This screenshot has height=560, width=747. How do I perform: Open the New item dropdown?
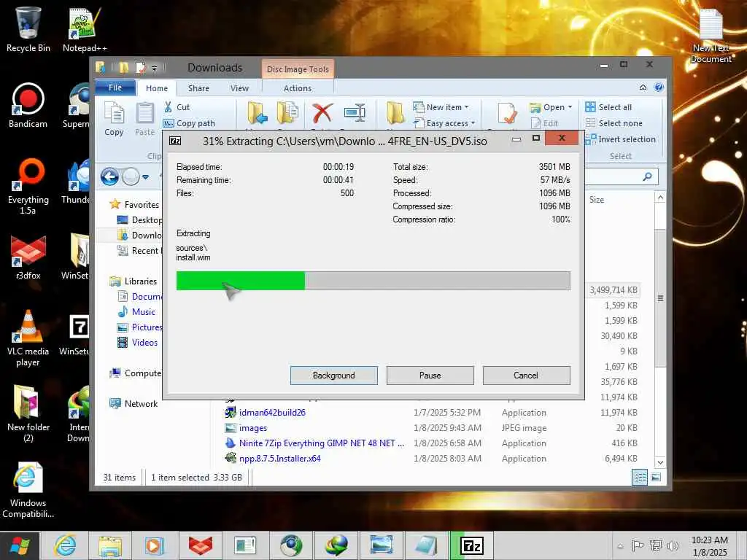point(441,107)
